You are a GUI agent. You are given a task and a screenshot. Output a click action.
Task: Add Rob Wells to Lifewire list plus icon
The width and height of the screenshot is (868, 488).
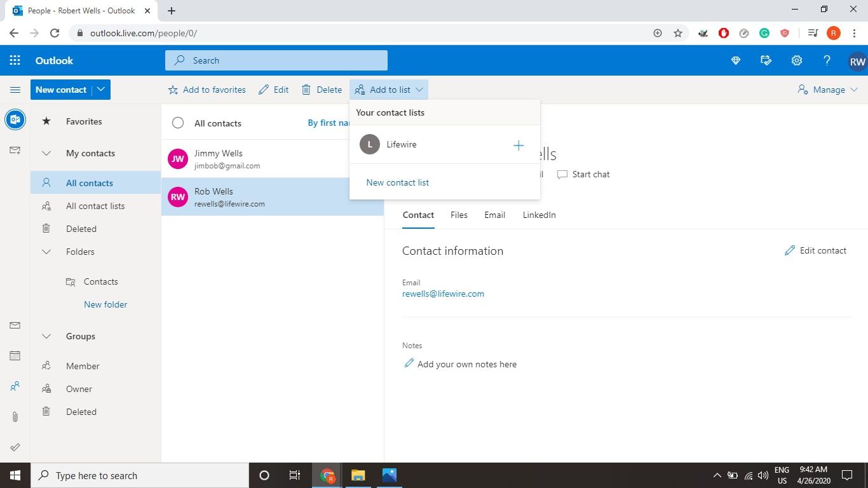click(519, 146)
